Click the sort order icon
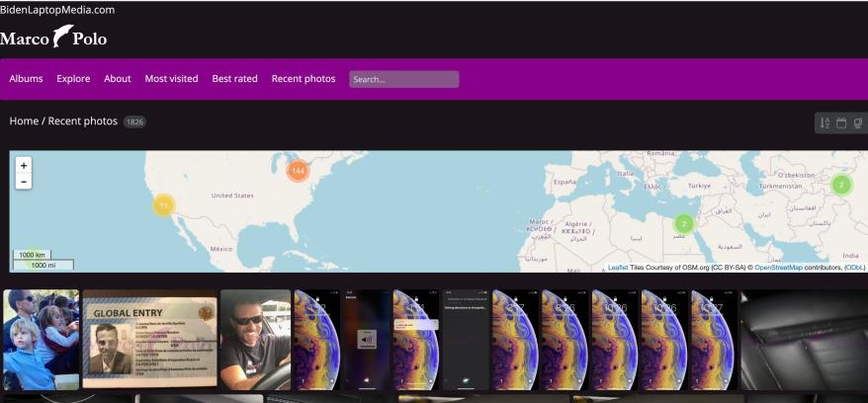 click(825, 123)
